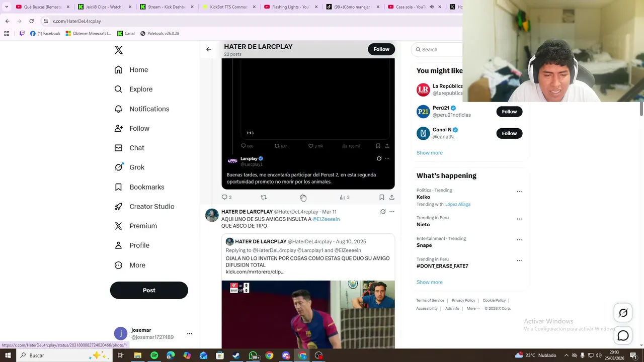644x362 pixels.
Task: Open Spotify from Windows taskbar
Action: pyautogui.click(x=154, y=355)
